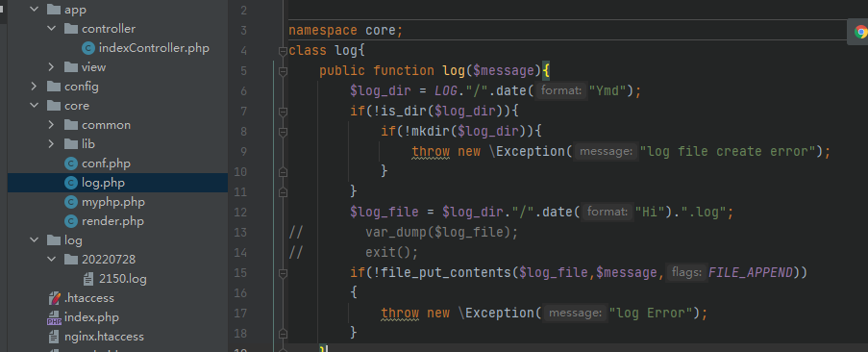The height and width of the screenshot is (352, 868).
Task: Fold the log function at line 5
Action: (283, 71)
